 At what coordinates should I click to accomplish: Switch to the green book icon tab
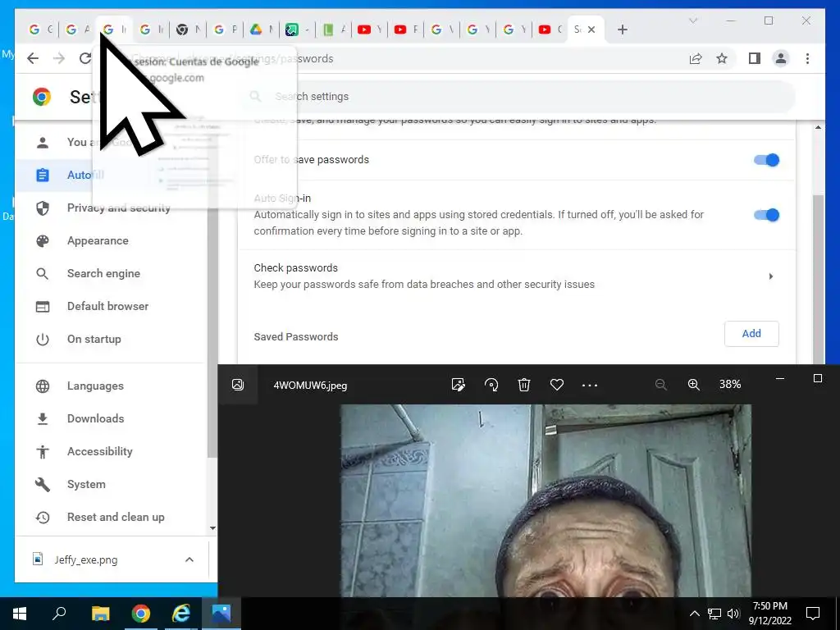pos(335,30)
